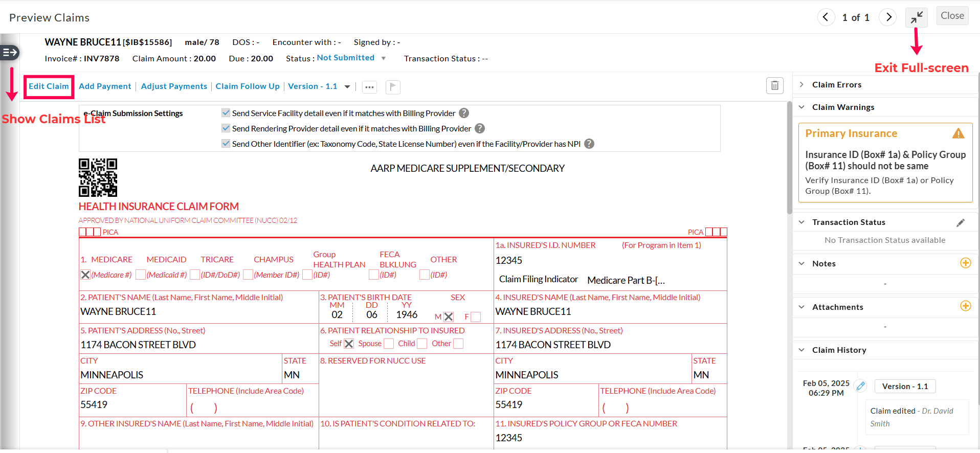Collapse the Transaction Status section

point(801,222)
